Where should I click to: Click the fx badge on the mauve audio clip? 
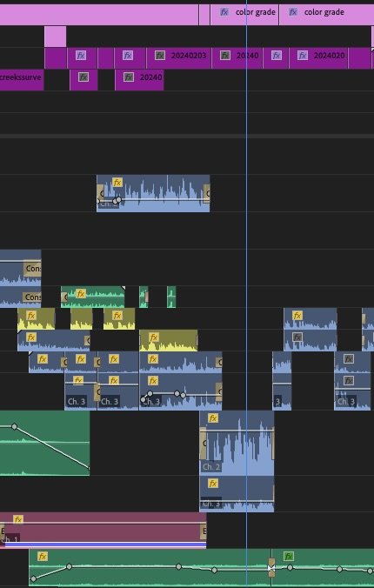[17, 519]
